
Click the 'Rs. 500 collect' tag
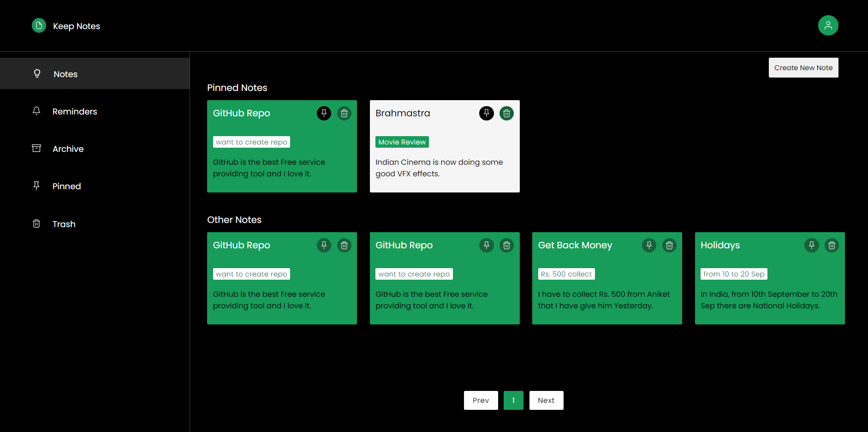[x=566, y=274]
